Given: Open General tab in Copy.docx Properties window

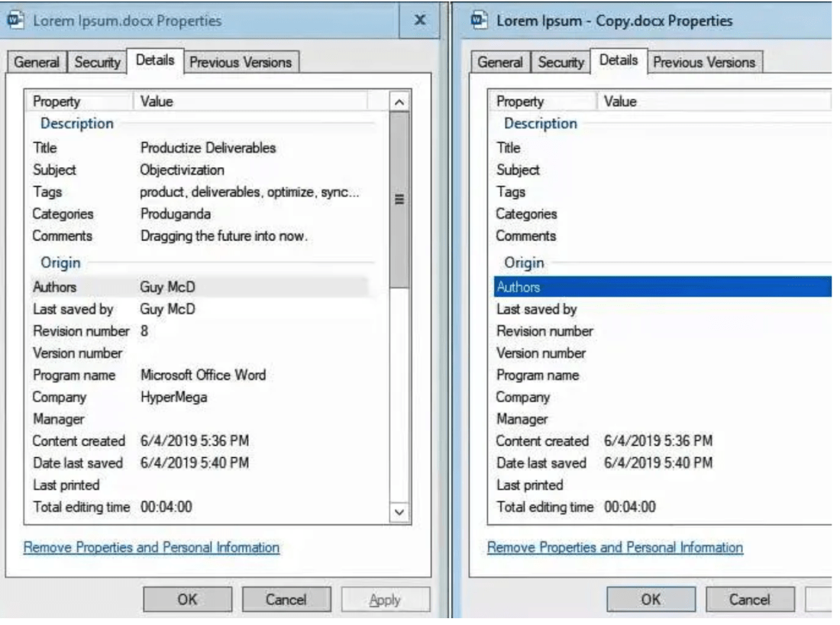Looking at the screenshot, I should pos(500,62).
